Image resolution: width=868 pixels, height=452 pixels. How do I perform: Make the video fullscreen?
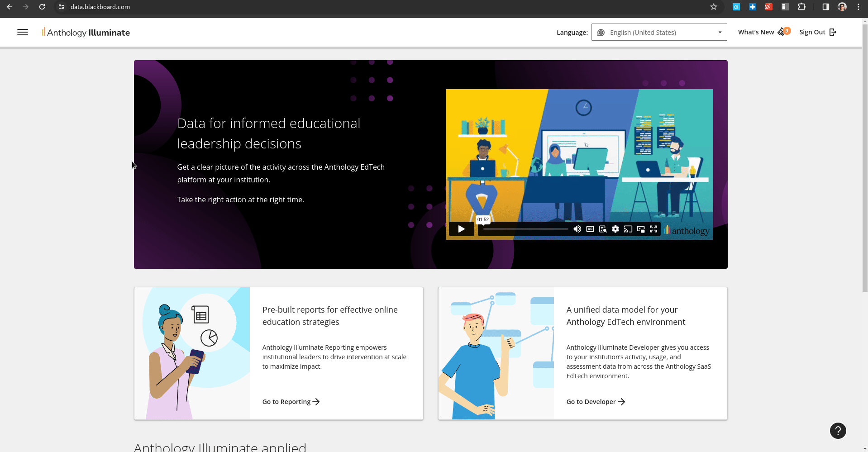tap(653, 229)
